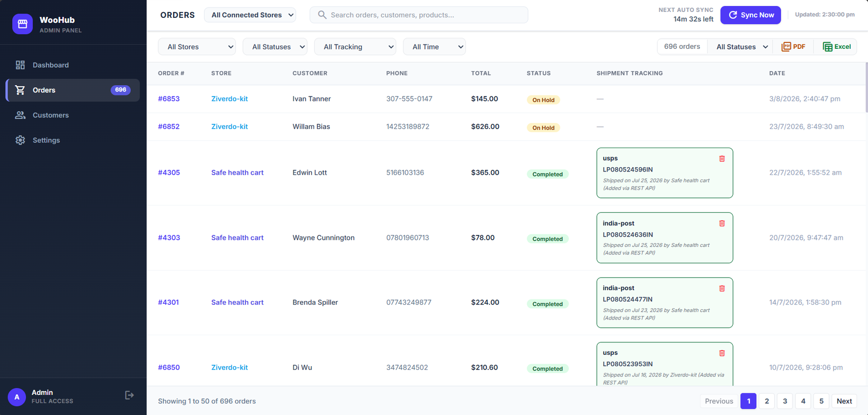Delete tracking LP080524636IN with trash icon
The image size is (868, 415).
click(722, 223)
